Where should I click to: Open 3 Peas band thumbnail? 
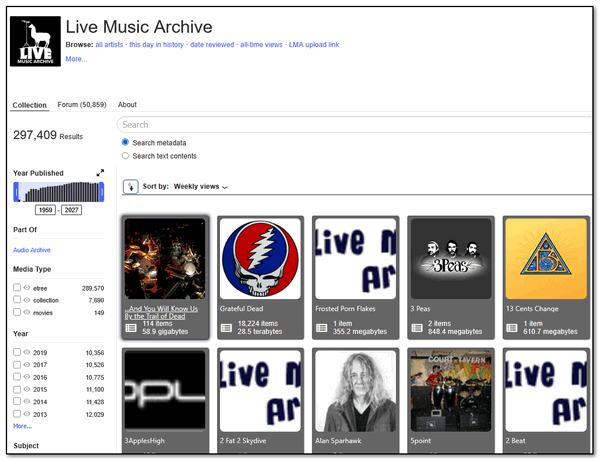coord(451,259)
